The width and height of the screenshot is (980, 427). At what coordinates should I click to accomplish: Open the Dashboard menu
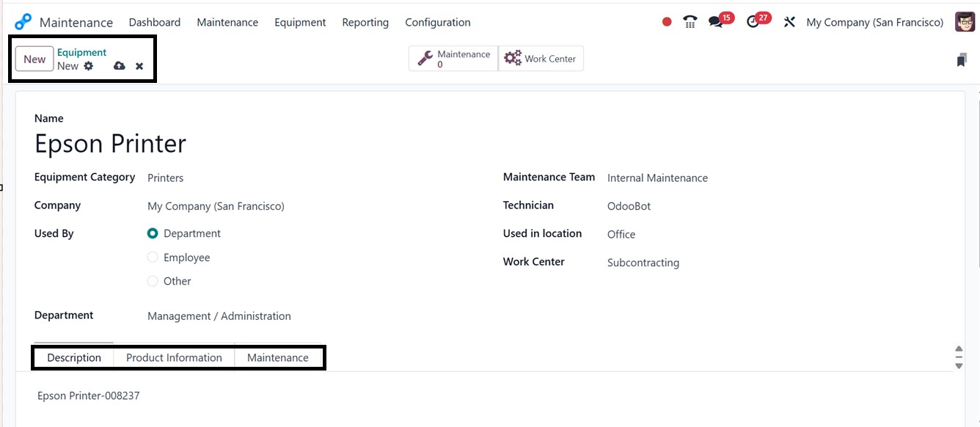pos(155,22)
